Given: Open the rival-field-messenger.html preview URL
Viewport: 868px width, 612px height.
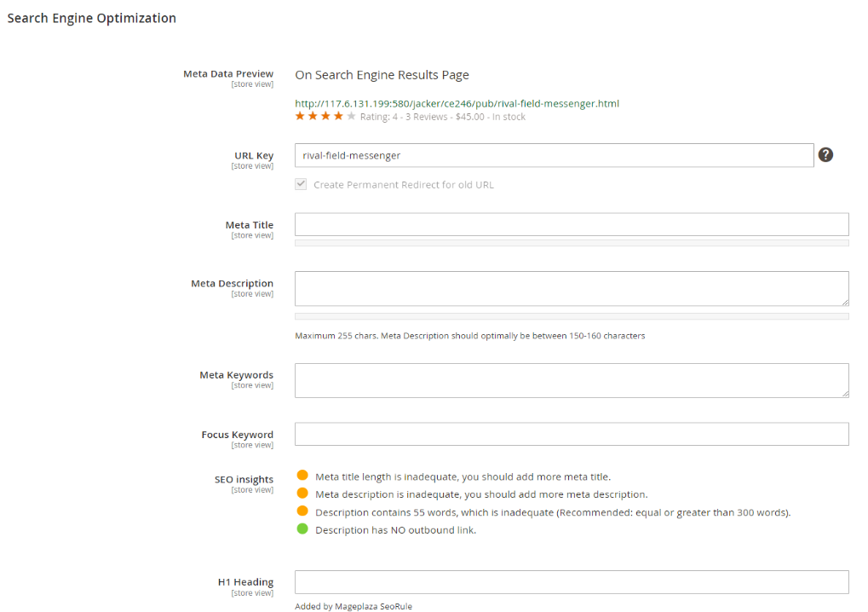Looking at the screenshot, I should coord(457,103).
